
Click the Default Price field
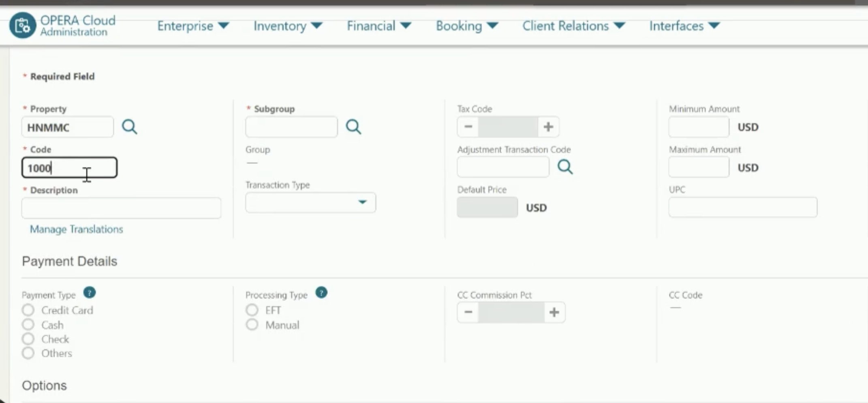487,207
